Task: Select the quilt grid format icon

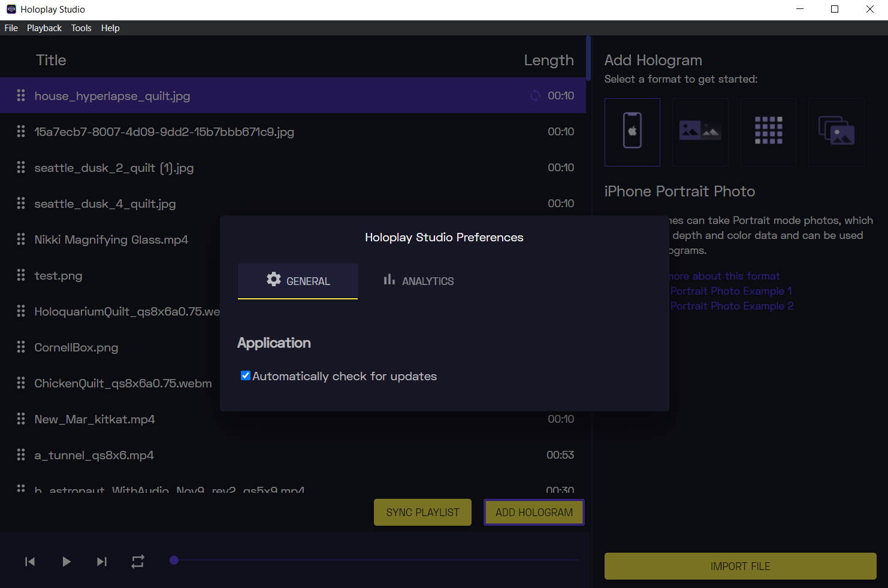Action: 768,132
